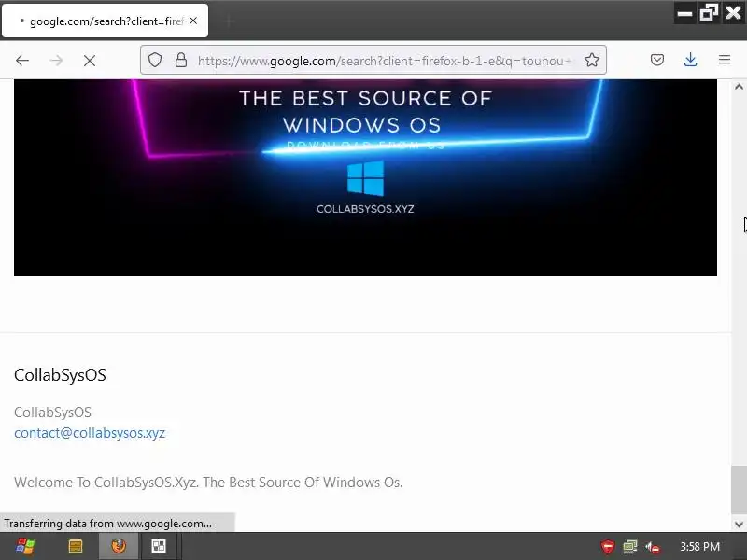Click the scrollbar up arrow
The height and width of the screenshot is (560, 747).
pos(739,87)
